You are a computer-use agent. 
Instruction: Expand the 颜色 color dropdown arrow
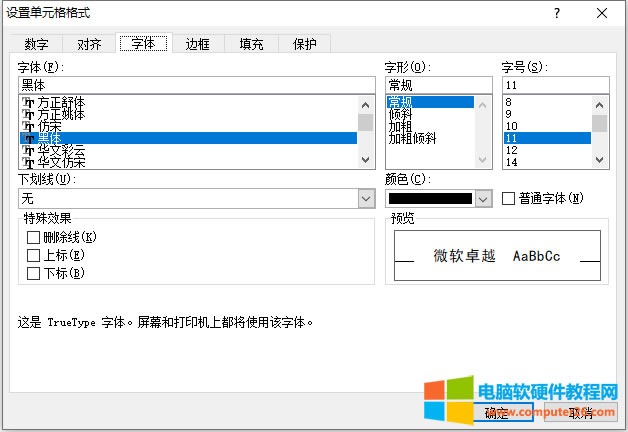click(x=484, y=199)
